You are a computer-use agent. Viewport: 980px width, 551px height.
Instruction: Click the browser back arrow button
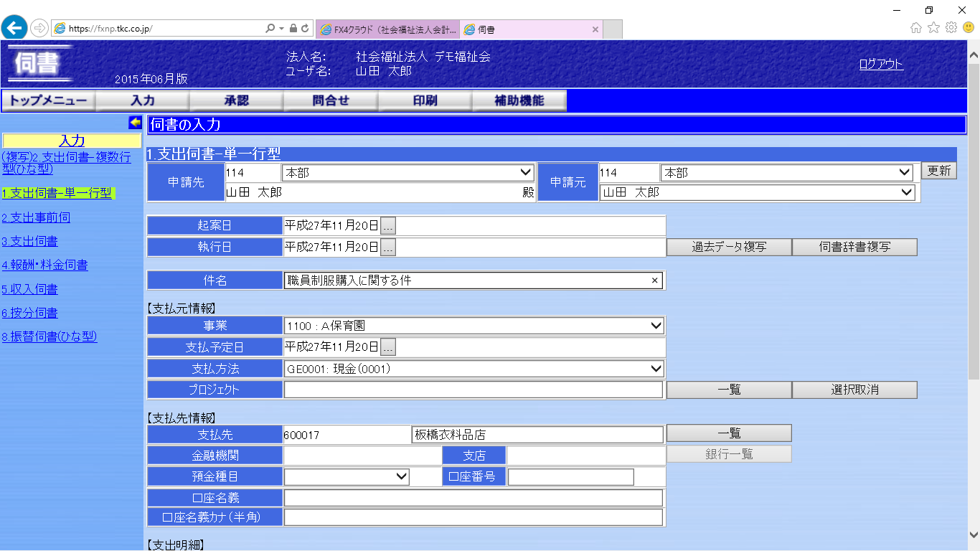[14, 29]
